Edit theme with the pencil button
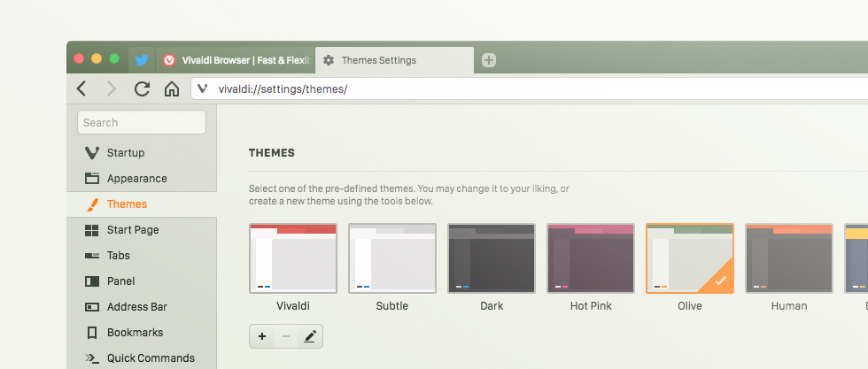Viewport: 868px width, 369px height. pyautogui.click(x=310, y=336)
